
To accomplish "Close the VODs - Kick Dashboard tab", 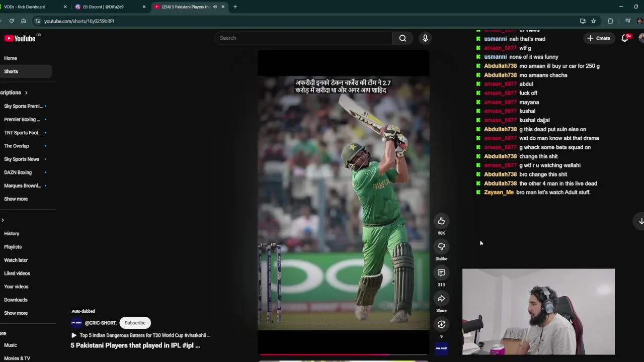I will click(x=65, y=7).
